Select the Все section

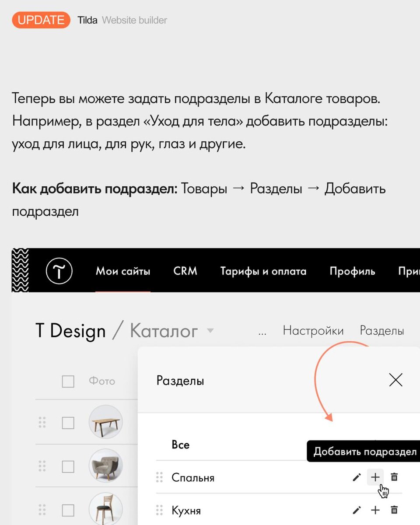click(181, 445)
